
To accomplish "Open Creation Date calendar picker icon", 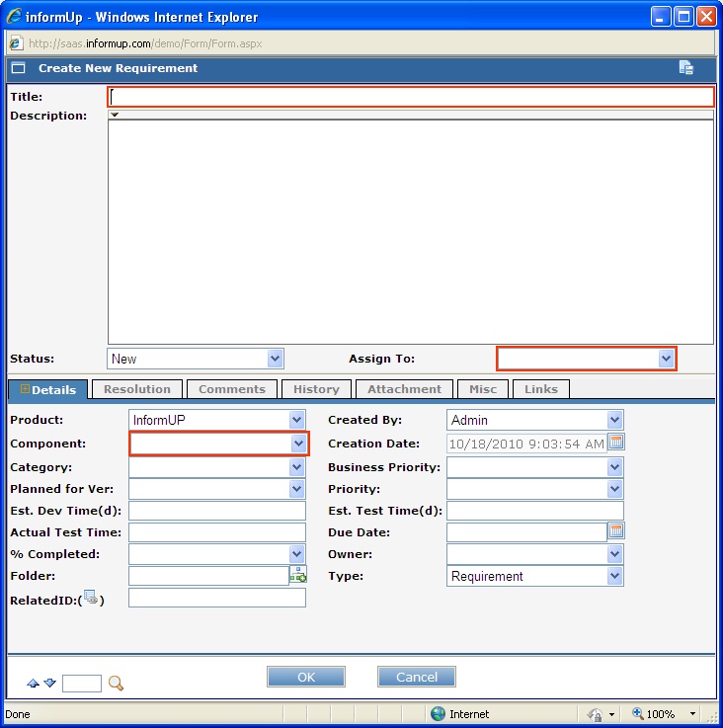I will click(616, 442).
